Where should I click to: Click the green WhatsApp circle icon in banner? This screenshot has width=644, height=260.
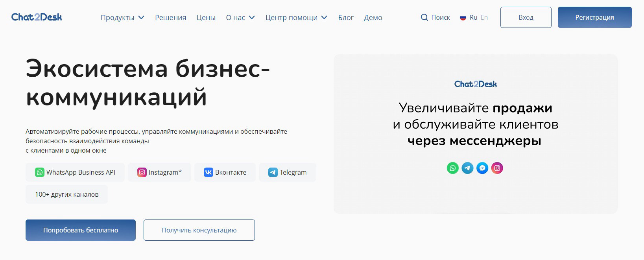[x=453, y=168]
